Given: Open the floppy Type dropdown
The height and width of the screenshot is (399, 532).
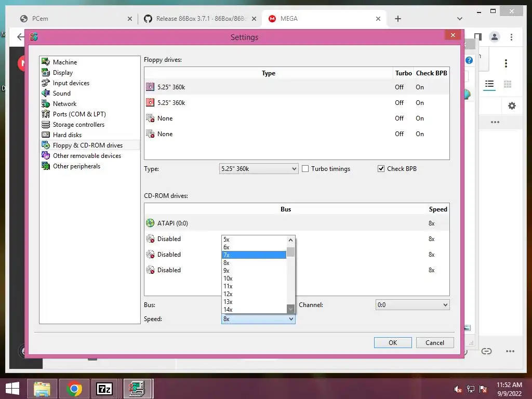Looking at the screenshot, I should click(x=259, y=169).
